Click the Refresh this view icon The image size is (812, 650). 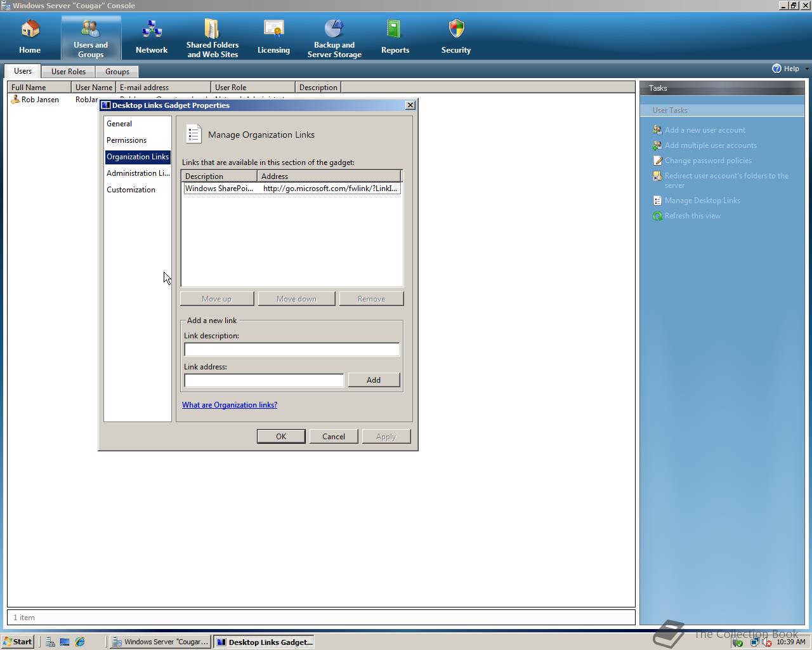point(657,216)
